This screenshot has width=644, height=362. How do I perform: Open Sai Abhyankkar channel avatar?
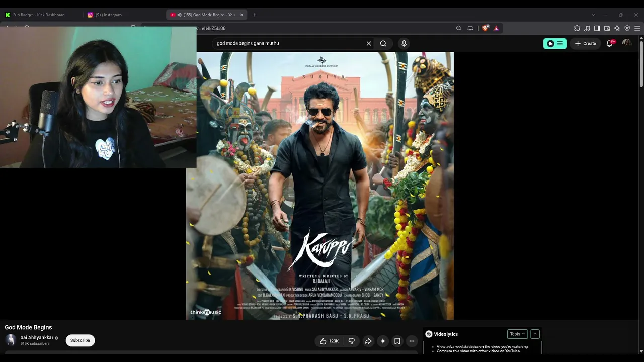[x=11, y=340]
